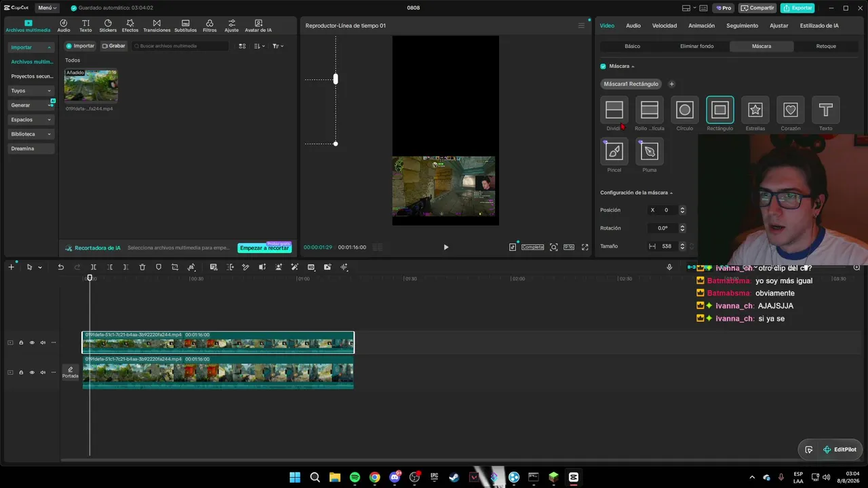Click the timeline microphone record icon
Image resolution: width=868 pixels, height=488 pixels.
pyautogui.click(x=669, y=267)
